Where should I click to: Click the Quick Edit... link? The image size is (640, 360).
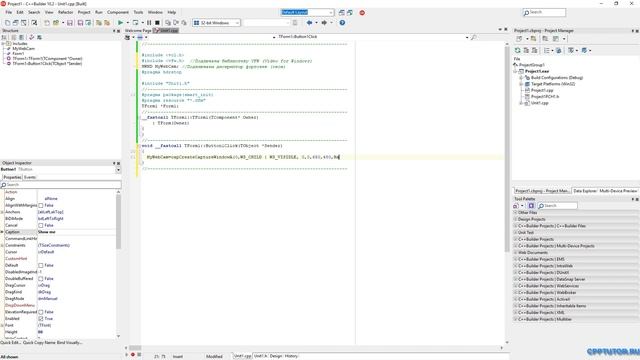[x=10, y=343]
